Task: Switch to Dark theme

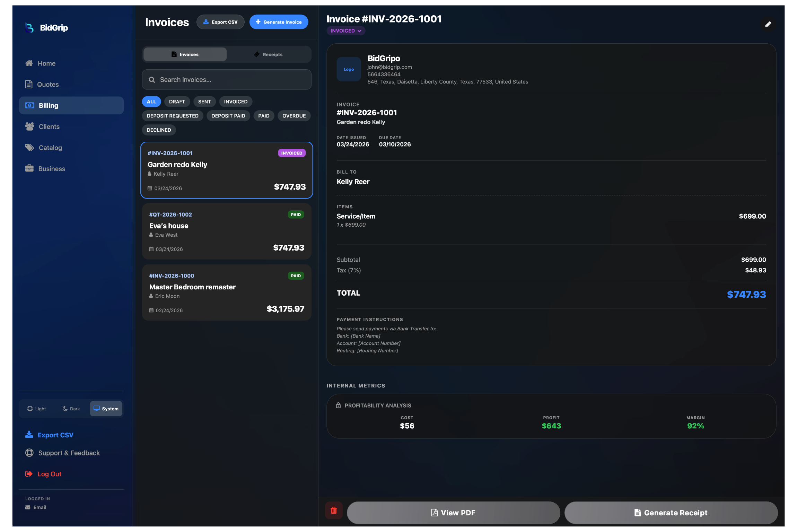Action: point(70,409)
